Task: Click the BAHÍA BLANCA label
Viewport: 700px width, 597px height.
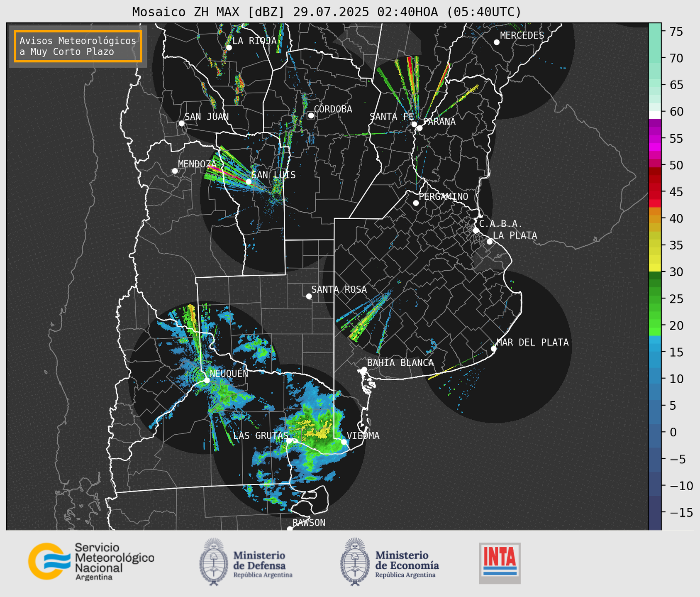Action: (400, 363)
